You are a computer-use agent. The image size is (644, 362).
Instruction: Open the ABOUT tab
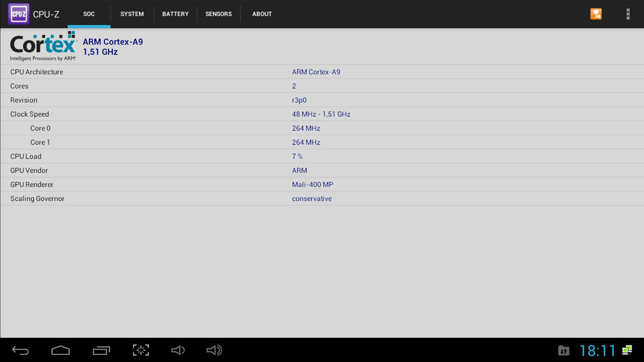[x=262, y=14]
